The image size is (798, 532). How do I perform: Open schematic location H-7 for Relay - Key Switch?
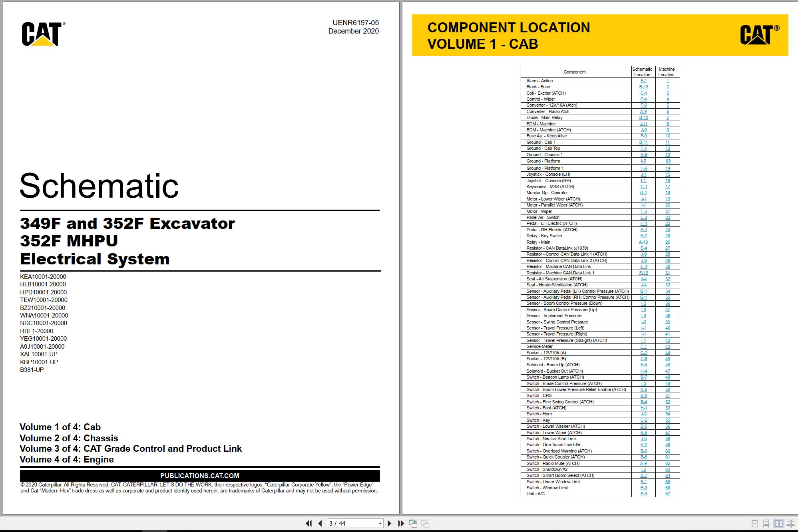pyautogui.click(x=643, y=236)
